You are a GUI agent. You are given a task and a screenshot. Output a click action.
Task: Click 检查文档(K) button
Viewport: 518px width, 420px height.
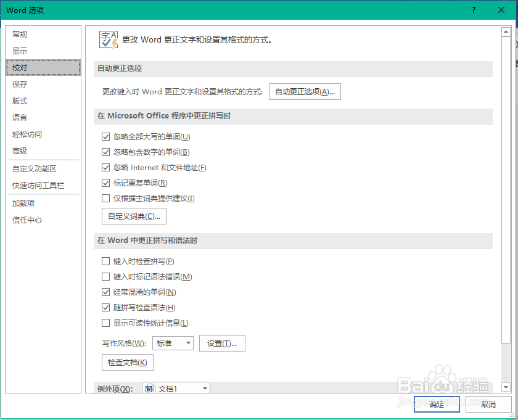pos(128,363)
